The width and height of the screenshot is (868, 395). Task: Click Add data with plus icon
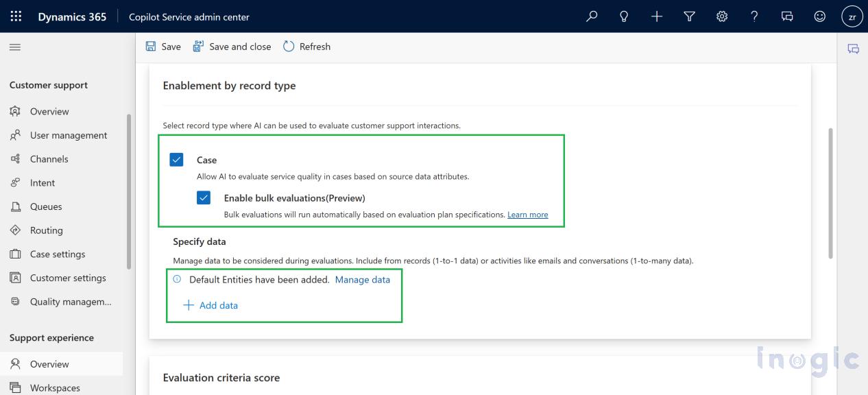point(211,305)
